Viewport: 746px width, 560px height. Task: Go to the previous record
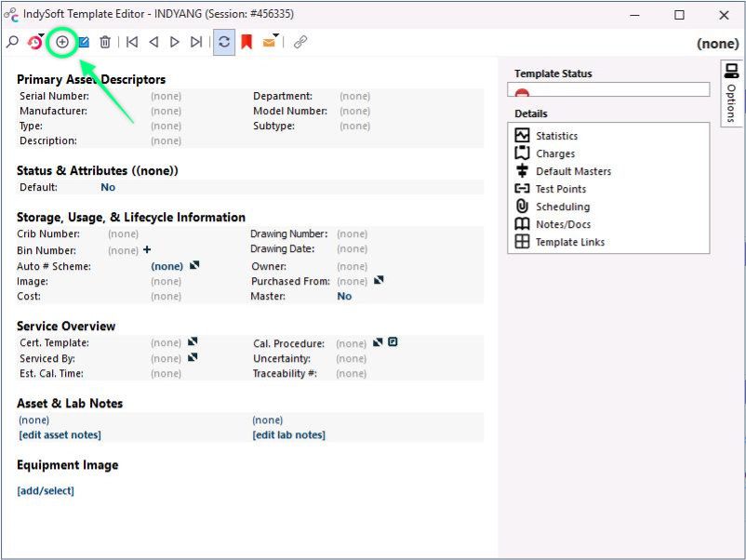[153, 42]
